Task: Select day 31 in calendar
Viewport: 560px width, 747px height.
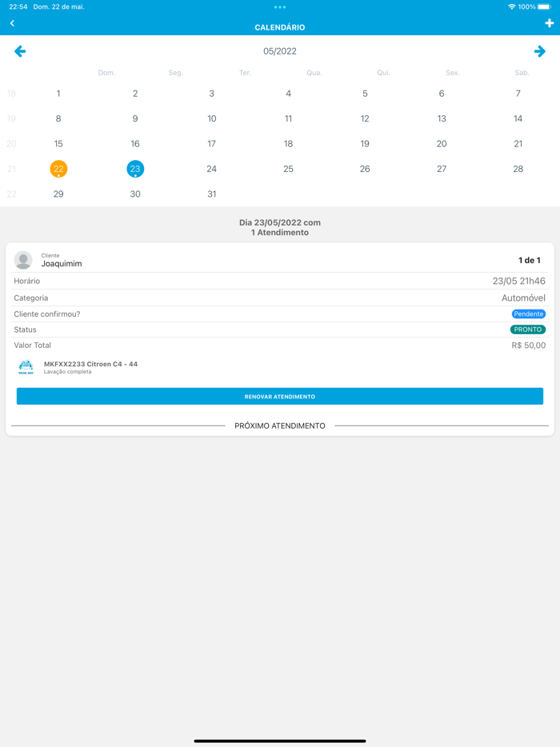Action: [x=212, y=194]
